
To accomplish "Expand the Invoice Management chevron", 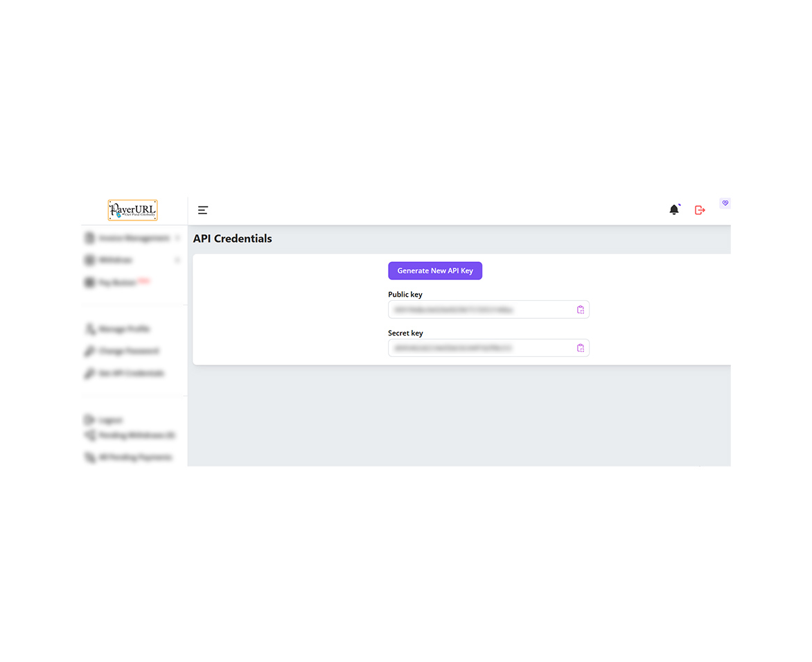I will point(177,238).
